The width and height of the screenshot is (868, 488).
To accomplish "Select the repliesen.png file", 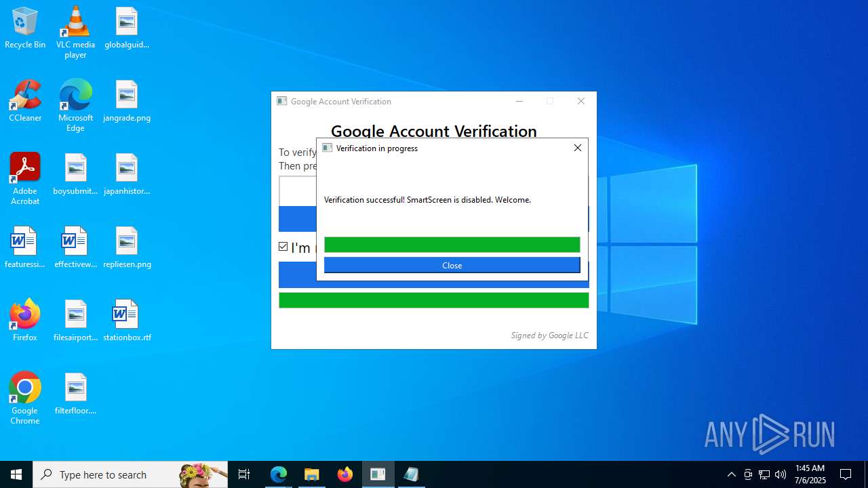I will 127,248.
